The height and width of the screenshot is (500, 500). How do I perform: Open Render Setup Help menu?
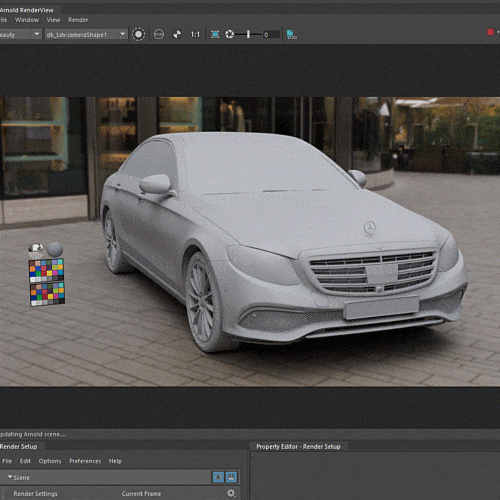pyautogui.click(x=115, y=461)
